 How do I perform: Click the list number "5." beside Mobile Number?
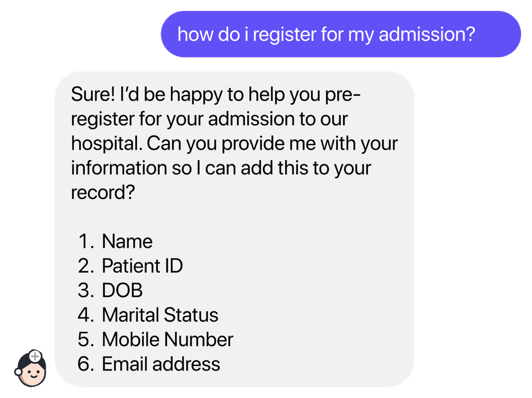tap(87, 340)
